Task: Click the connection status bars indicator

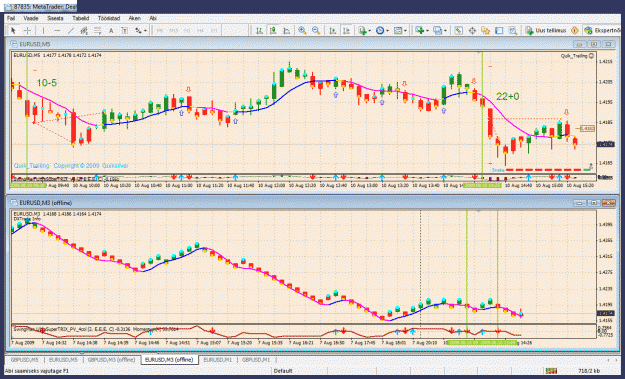Action: coord(551,371)
